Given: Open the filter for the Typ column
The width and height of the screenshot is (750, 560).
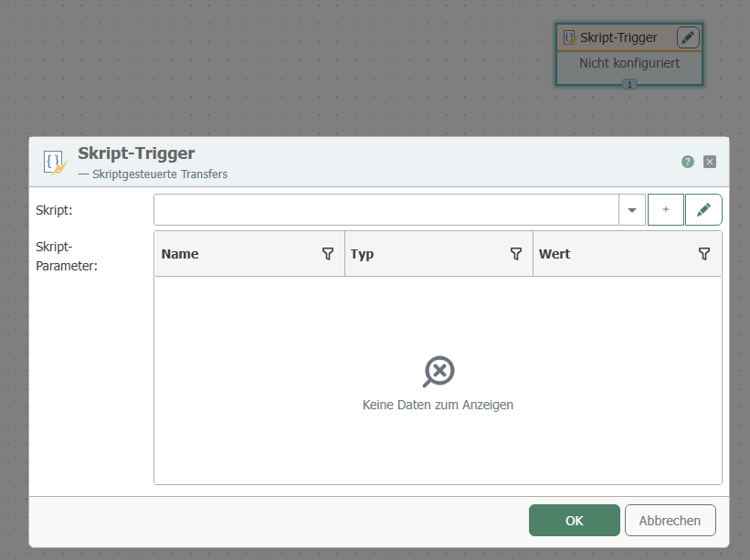Looking at the screenshot, I should (x=516, y=254).
